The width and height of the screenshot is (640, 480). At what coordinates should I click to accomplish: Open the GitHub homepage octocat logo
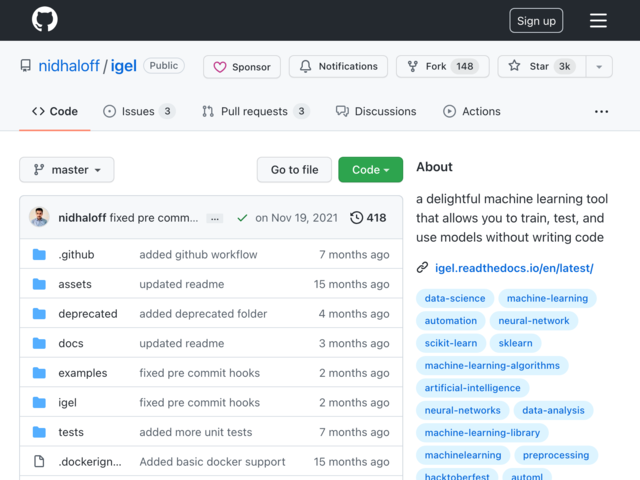point(44,20)
